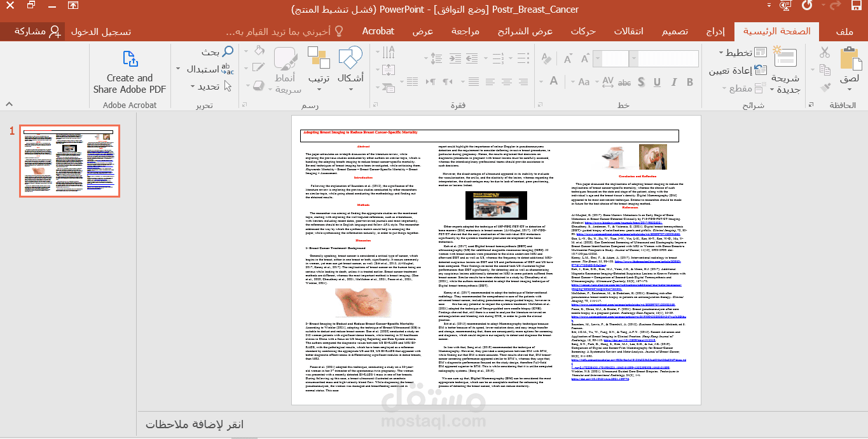This screenshot has width=868, height=439.
Task: Click the Align Text icon
Action: point(389,69)
